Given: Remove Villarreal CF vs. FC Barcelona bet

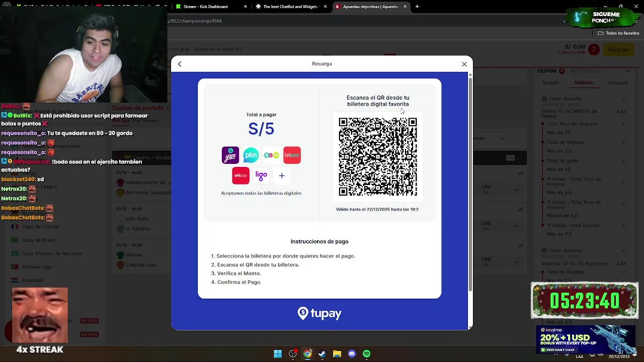Looking at the screenshot, I should pyautogui.click(x=623, y=250).
